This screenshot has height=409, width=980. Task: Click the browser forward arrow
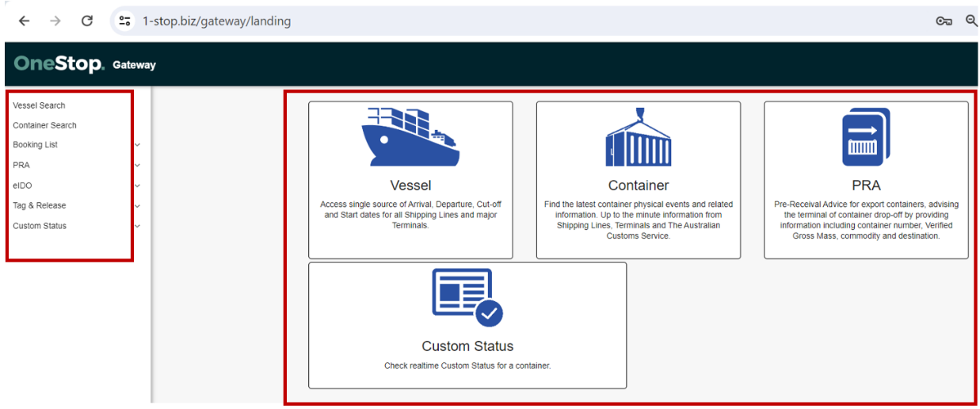point(55,21)
